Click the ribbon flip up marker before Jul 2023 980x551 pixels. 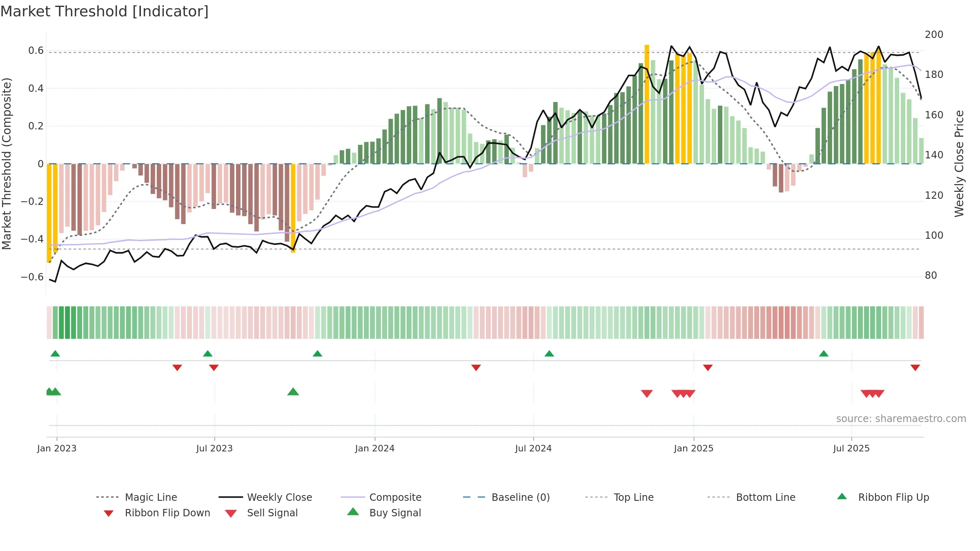coord(208,353)
